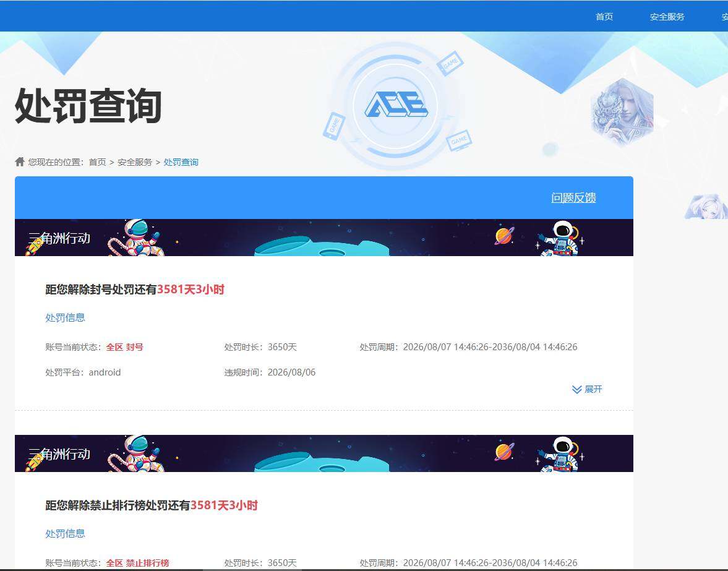The height and width of the screenshot is (571, 728).
Task: Click the planet icon in the first banner
Action: pos(504,236)
